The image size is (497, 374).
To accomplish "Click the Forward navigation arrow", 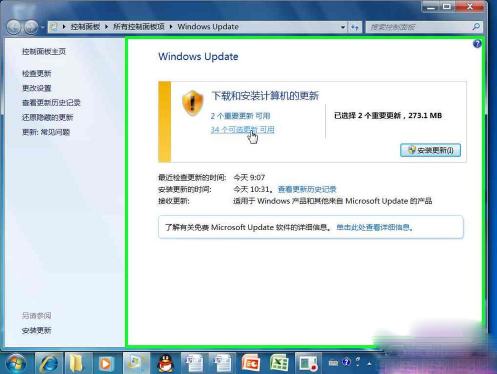I will coord(31,27).
